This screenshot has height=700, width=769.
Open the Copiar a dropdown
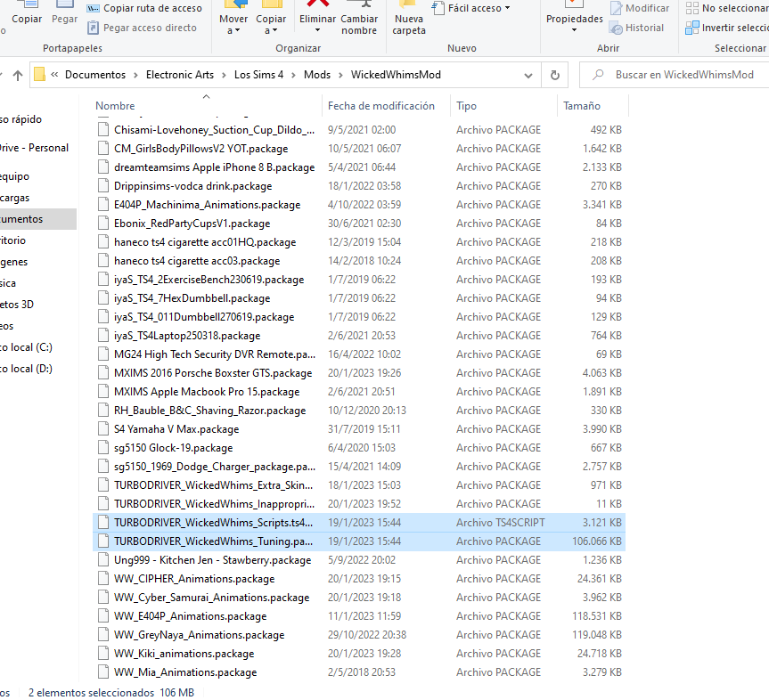(x=271, y=19)
